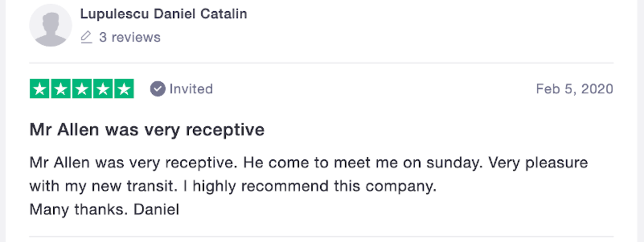Click the 'Many thanks. Daniel' closing line
Image resolution: width=644 pixels, height=242 pixels.
coord(104,209)
